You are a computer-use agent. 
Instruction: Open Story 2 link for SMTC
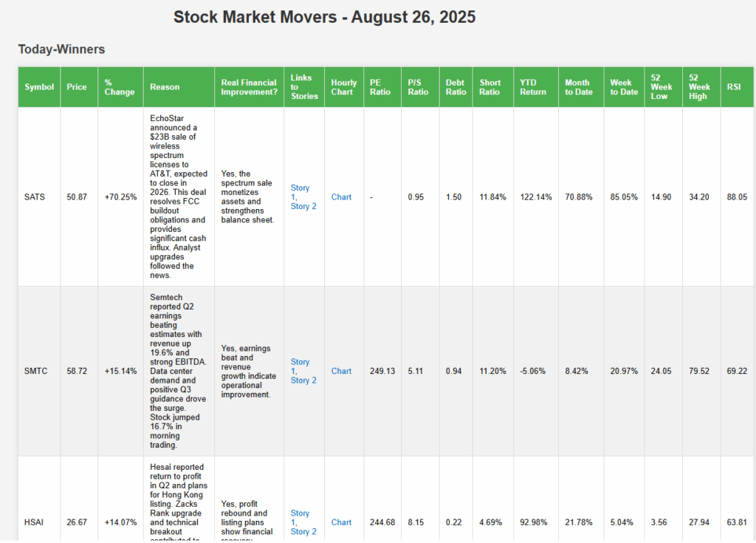[x=303, y=380]
